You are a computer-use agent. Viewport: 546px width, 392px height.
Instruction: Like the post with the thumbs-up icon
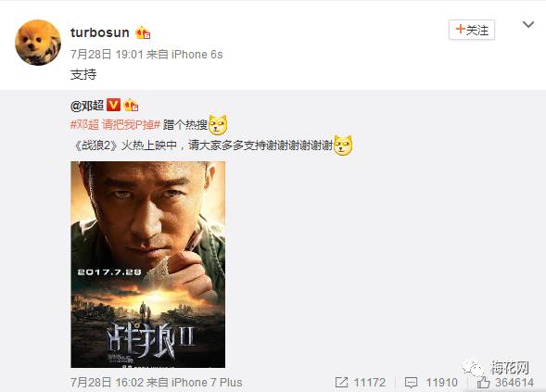483,382
